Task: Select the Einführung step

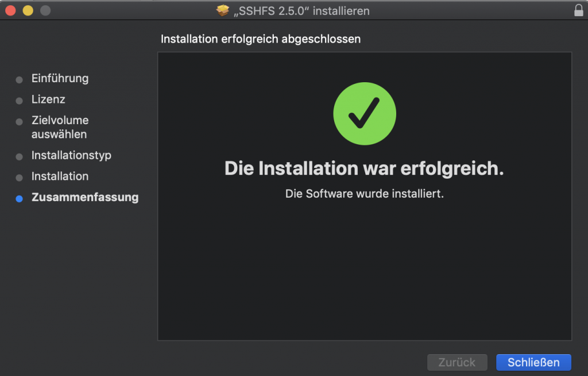Action: tap(60, 79)
